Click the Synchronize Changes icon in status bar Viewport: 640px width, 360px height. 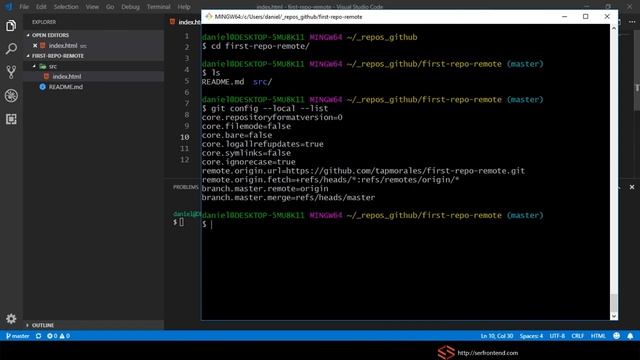(x=38, y=336)
